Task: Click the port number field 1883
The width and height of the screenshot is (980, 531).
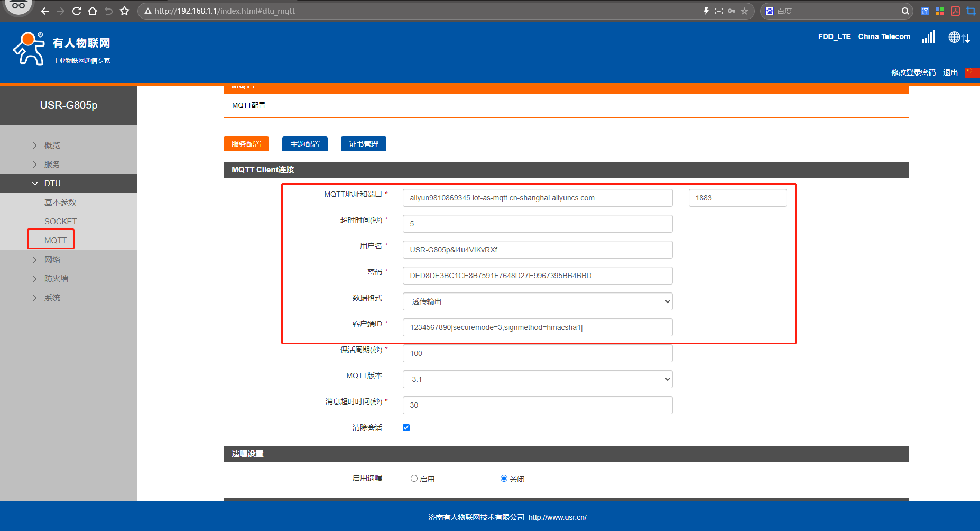Action: pyautogui.click(x=737, y=198)
